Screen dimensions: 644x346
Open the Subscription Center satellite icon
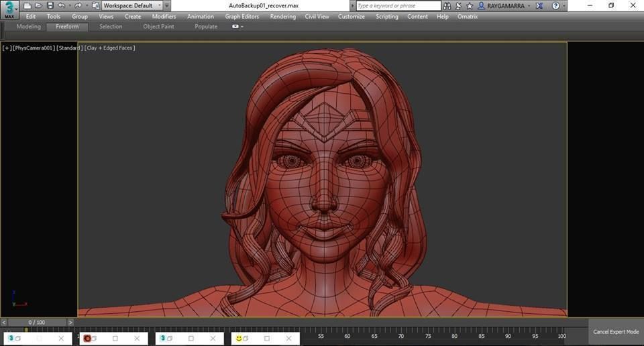coord(458,6)
